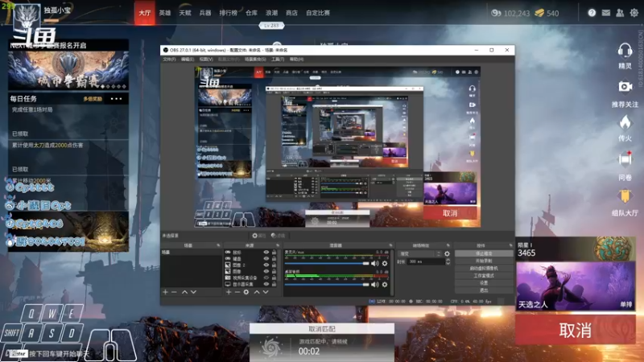Click the silver currency 102,243 icon
Image resolution: width=644 pixels, height=362 pixels.
coord(496,13)
